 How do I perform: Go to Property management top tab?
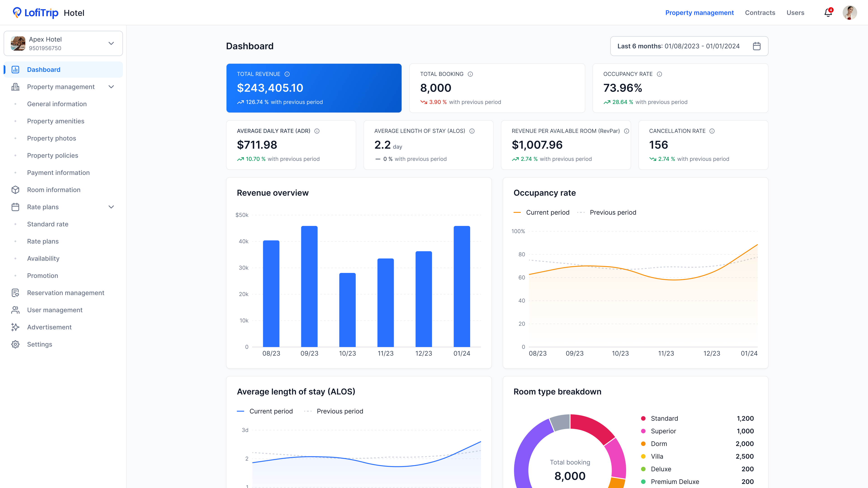(699, 13)
